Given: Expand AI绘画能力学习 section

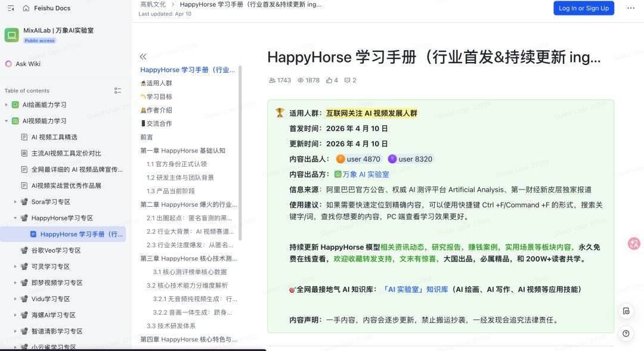Looking at the screenshot, I should coord(6,105).
